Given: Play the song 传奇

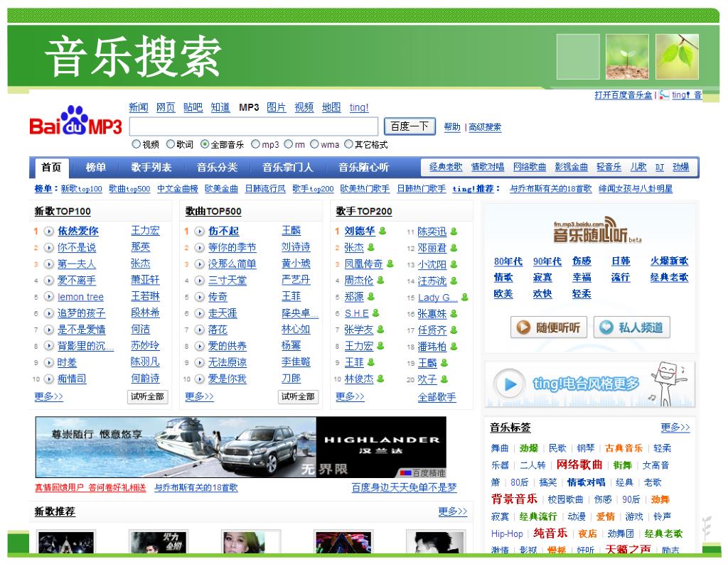Looking at the screenshot, I should point(200,296).
